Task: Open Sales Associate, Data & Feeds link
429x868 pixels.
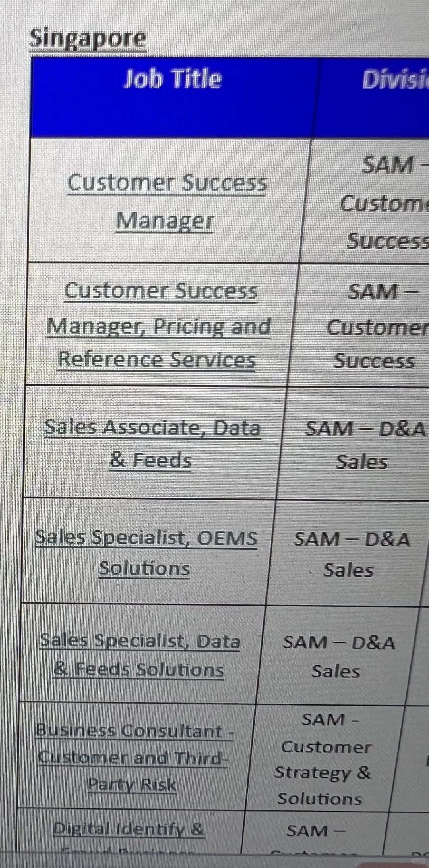Action: coord(152,444)
